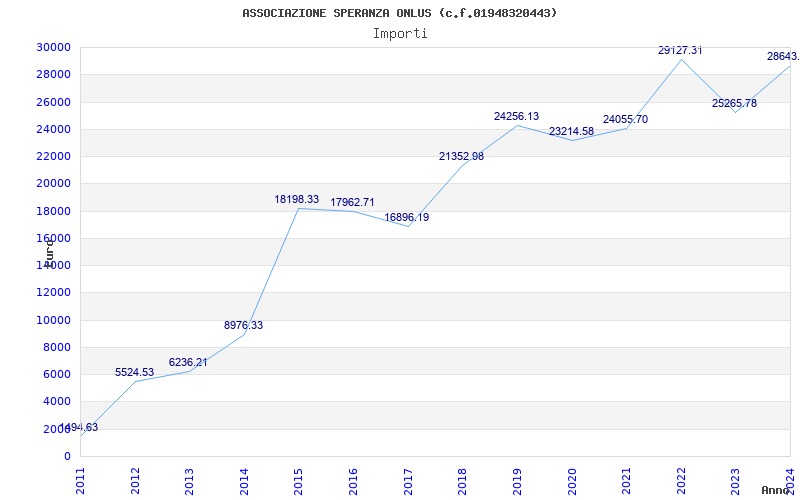Image resolution: width=800 pixels, height=500 pixels.
Task: Select the data label 21352.98
Action: [461, 156]
